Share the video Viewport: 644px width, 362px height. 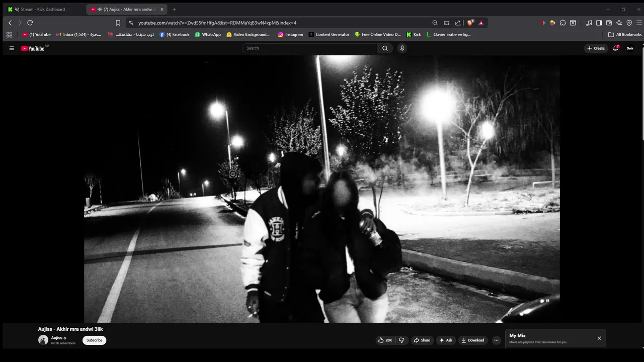pyautogui.click(x=422, y=340)
